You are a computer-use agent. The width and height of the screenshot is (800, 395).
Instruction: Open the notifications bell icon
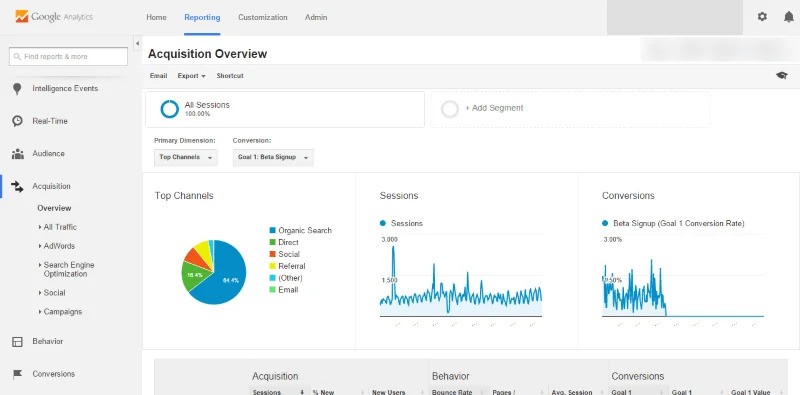(789, 17)
